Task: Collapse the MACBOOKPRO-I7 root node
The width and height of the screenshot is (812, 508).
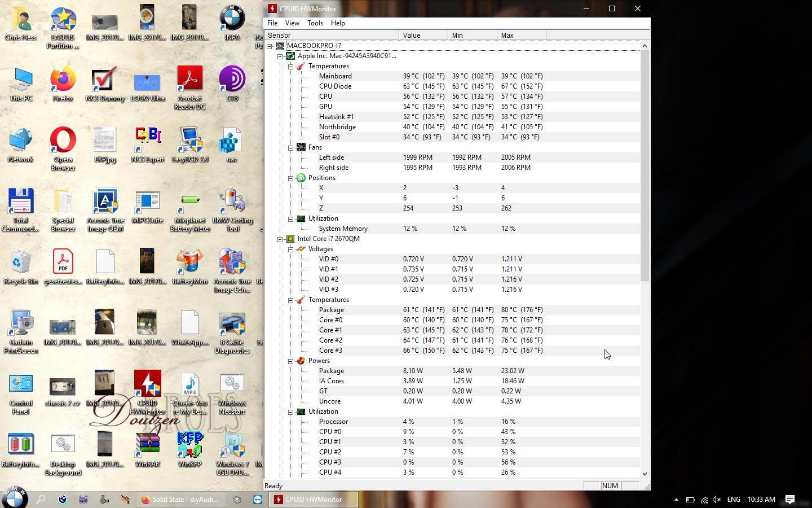Action: [x=270, y=46]
